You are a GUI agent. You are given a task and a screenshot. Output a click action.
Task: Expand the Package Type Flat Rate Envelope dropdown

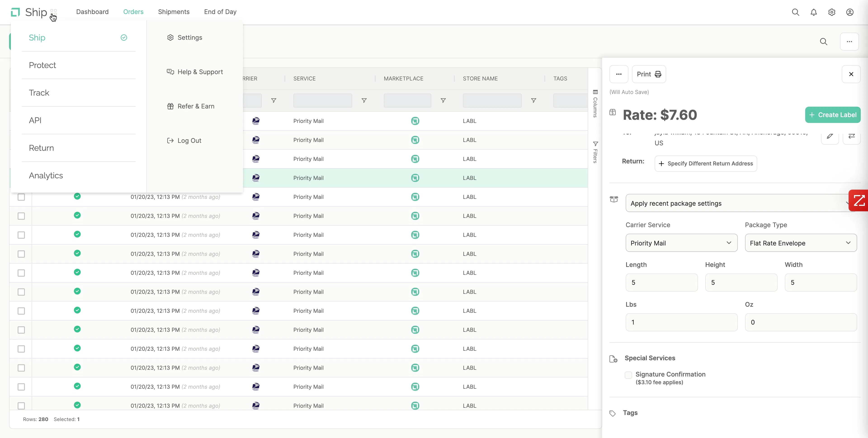(801, 243)
